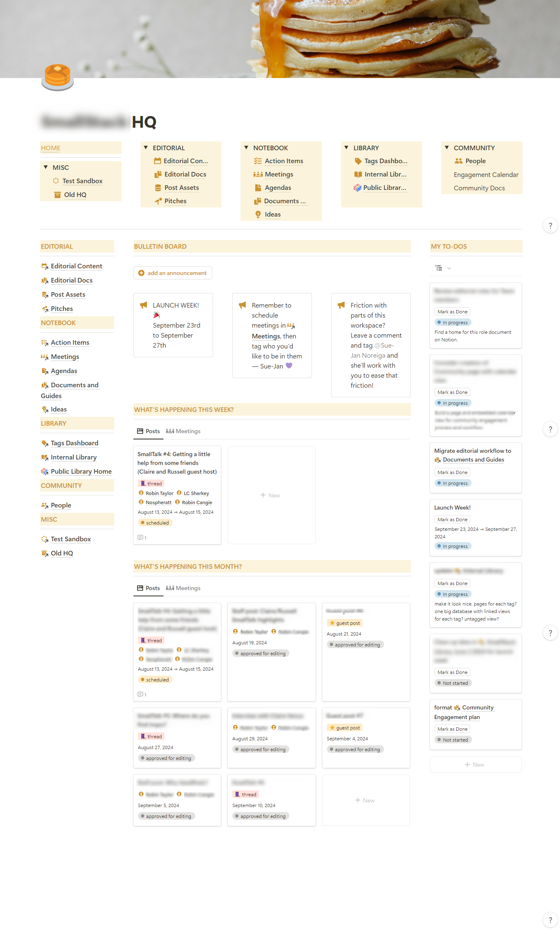Open Meetings tab under What's Happening This Week
Image resolution: width=560 pixels, height=939 pixels.
(183, 432)
